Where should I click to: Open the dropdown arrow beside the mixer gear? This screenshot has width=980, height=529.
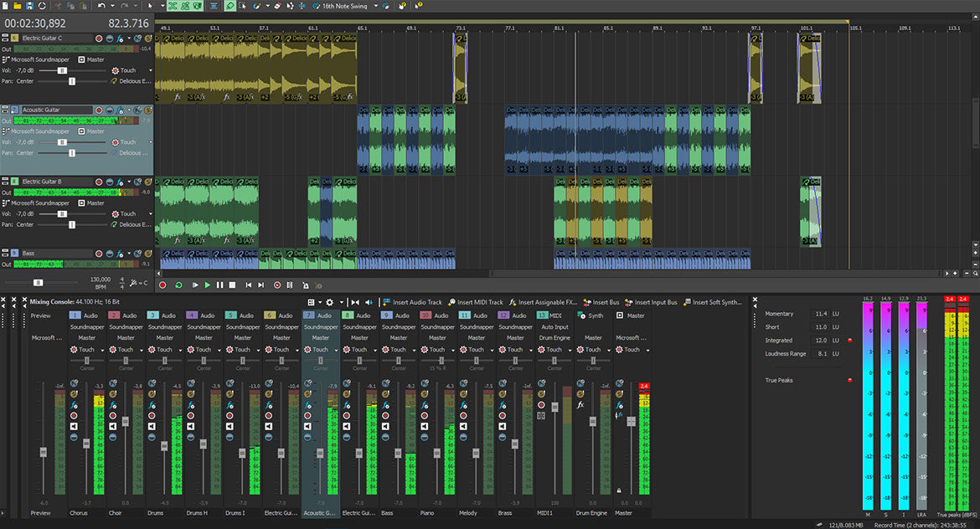coord(343,303)
